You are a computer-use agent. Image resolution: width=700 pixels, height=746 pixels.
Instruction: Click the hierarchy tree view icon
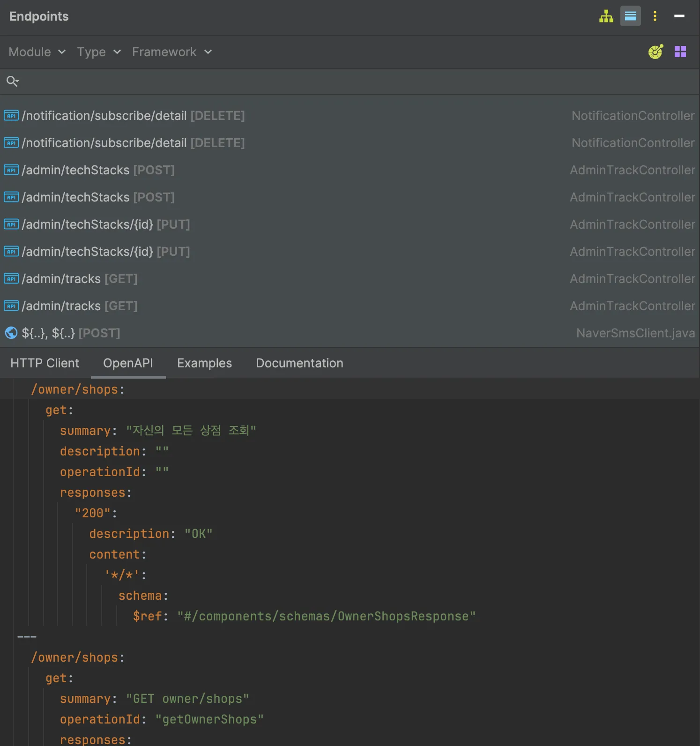point(606,16)
